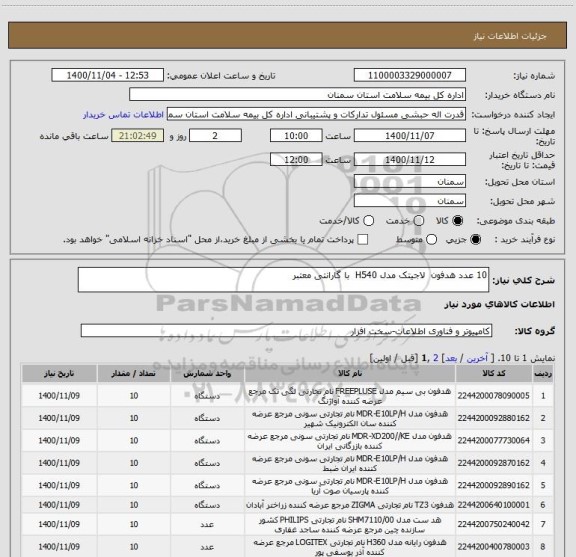Screen dimensions: 576x557
Task: Click product code 2244200750240042
Action: pos(494,524)
